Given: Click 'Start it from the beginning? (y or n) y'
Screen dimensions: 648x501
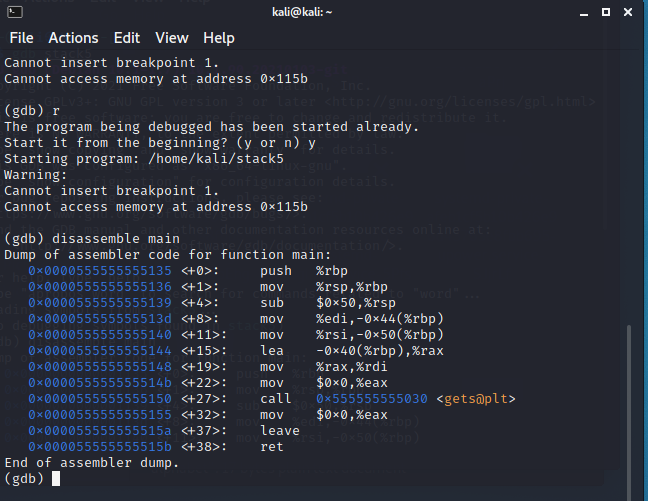Looking at the screenshot, I should pyautogui.click(x=160, y=143).
